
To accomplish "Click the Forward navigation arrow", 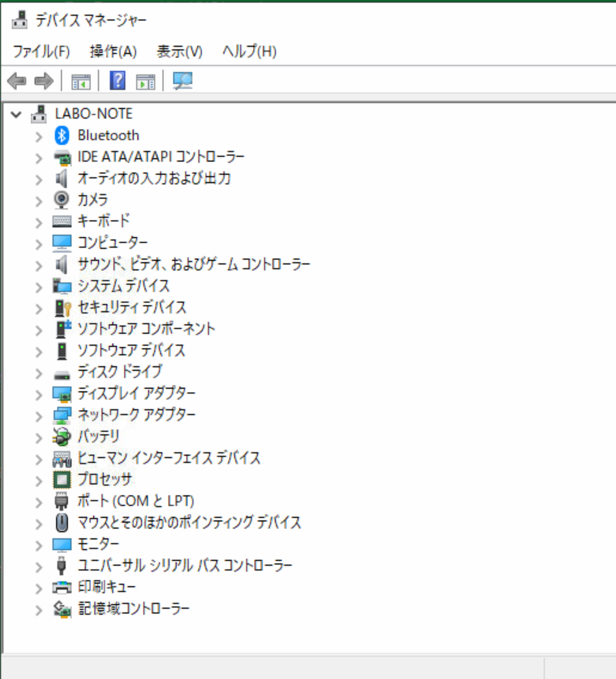I will click(43, 81).
